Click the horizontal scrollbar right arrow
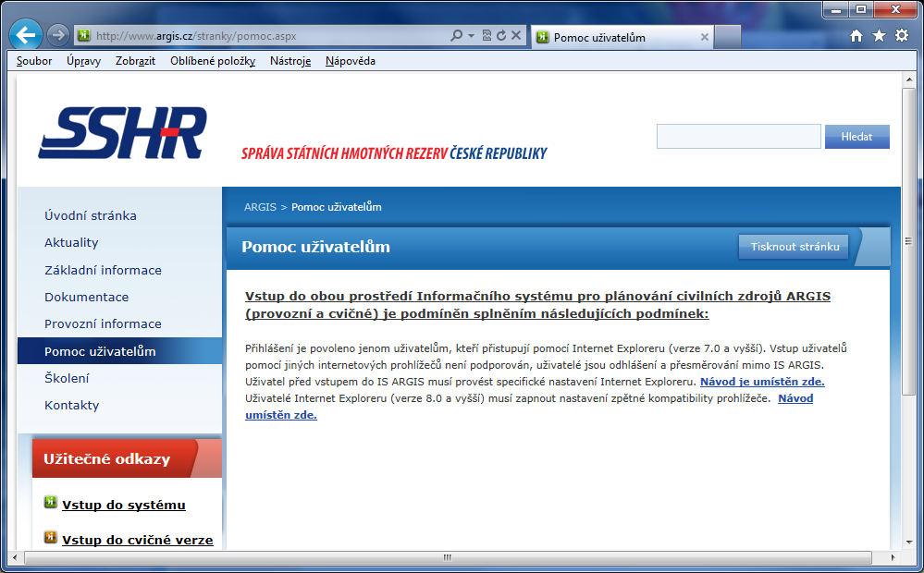Viewport: 924px width, 573px height. pyautogui.click(x=893, y=557)
